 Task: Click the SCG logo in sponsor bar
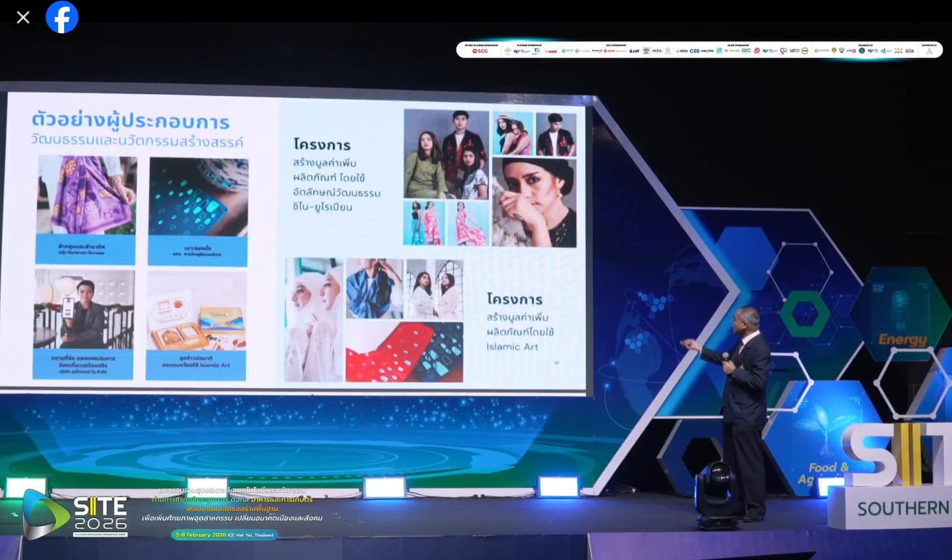[480, 50]
